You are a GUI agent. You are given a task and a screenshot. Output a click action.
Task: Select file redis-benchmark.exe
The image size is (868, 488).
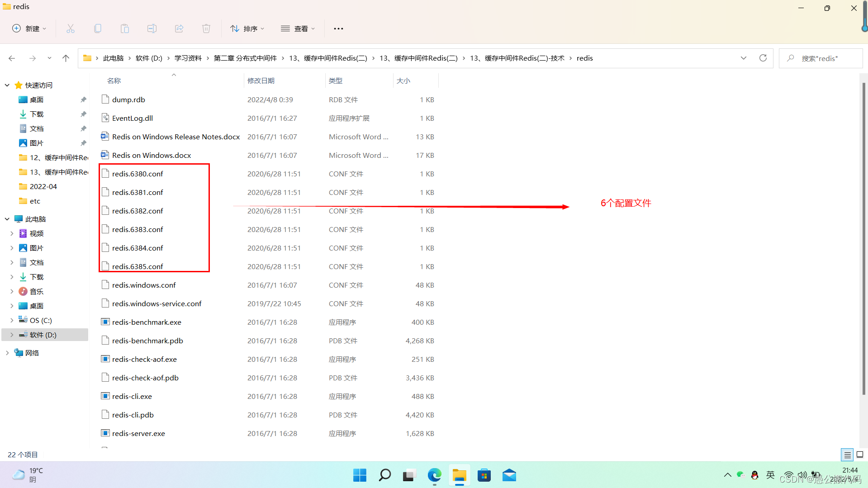147,322
